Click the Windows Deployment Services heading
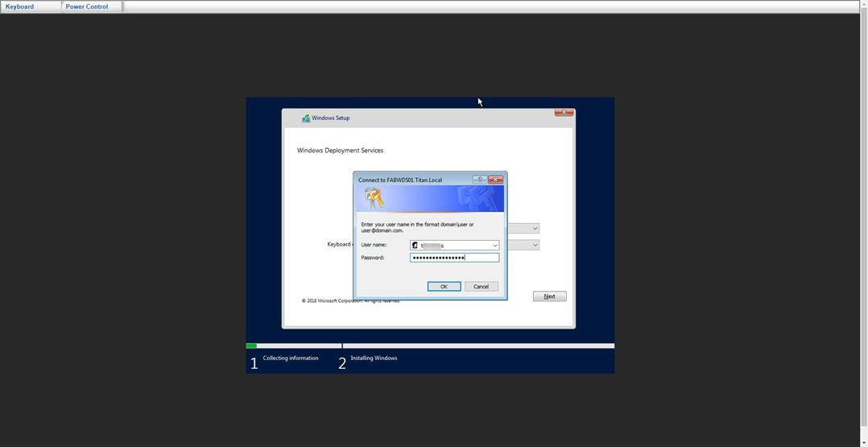Viewport: 868px width, 447px height. tap(340, 150)
